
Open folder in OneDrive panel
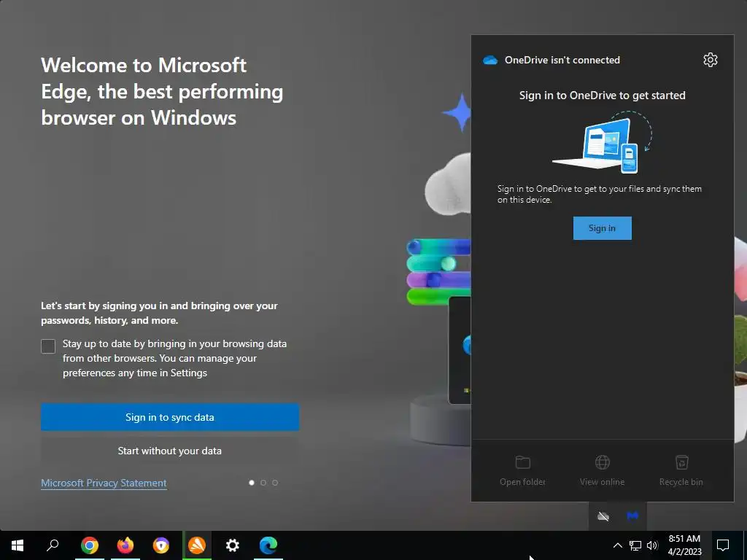pyautogui.click(x=522, y=471)
